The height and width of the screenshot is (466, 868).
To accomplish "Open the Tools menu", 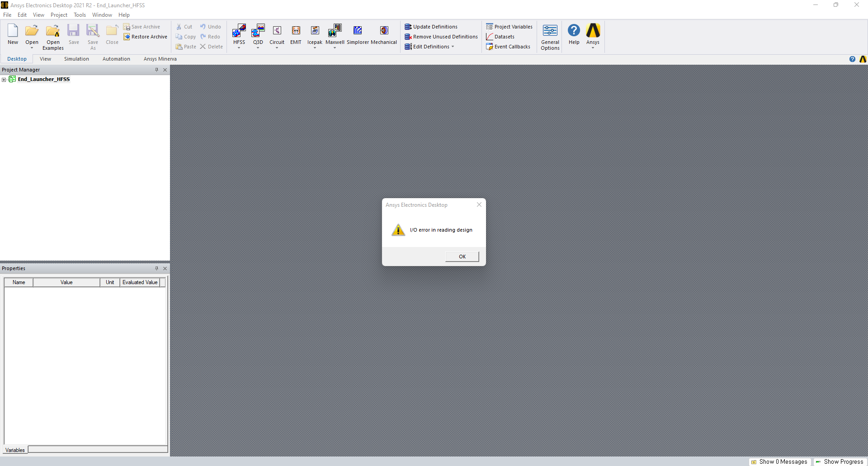I will pos(80,15).
